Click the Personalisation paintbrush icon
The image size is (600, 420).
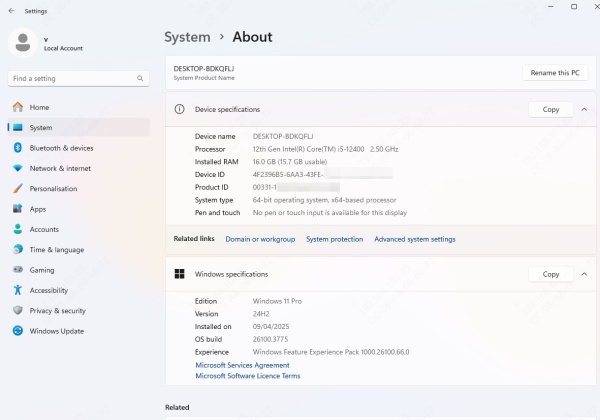point(18,188)
